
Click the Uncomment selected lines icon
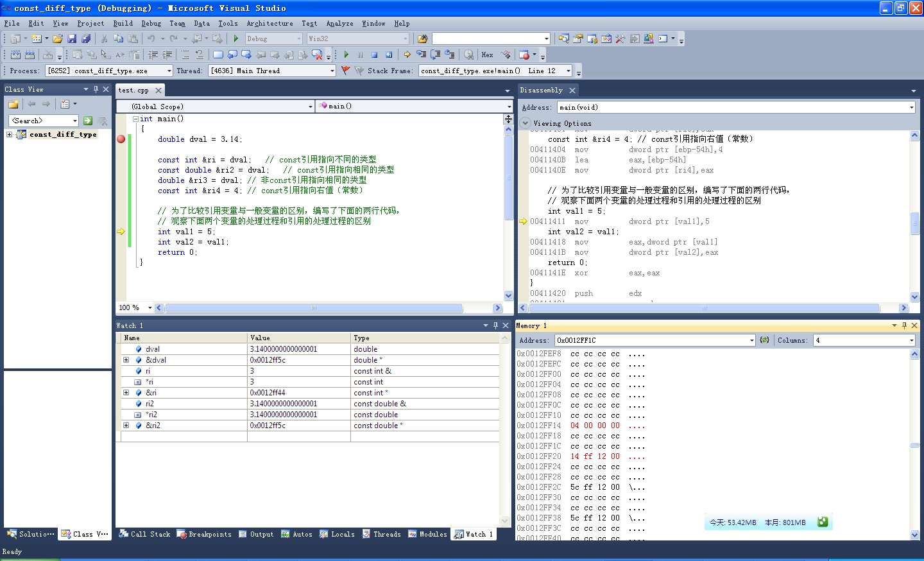coord(200,55)
